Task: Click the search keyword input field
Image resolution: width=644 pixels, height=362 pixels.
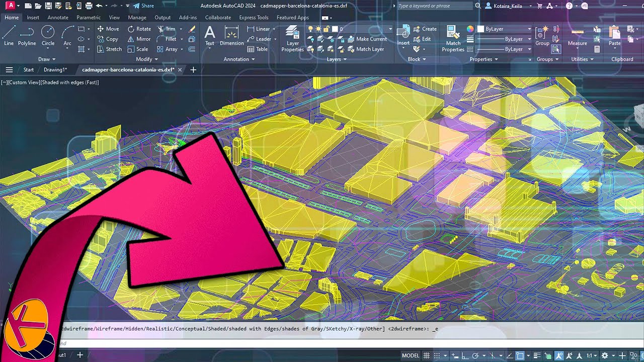Action: point(435,6)
